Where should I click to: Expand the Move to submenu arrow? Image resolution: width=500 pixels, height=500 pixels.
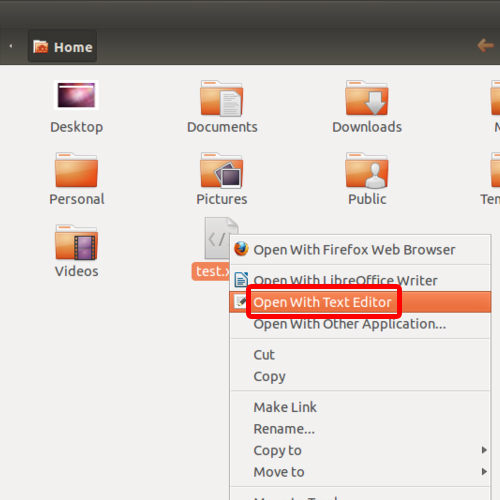pos(484,472)
